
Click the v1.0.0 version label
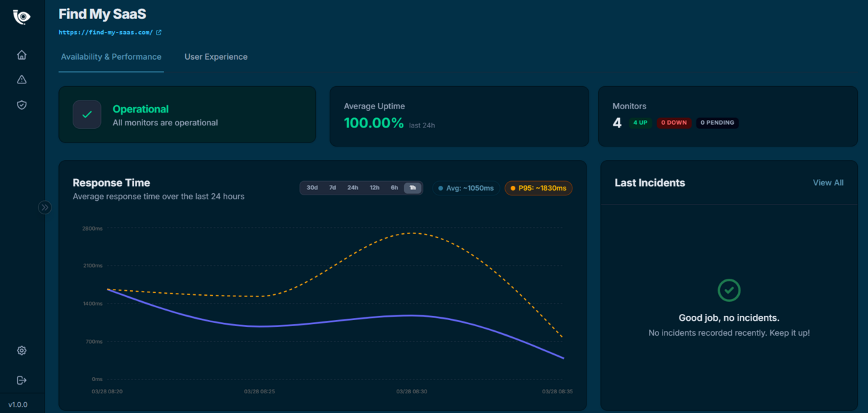coord(18,405)
